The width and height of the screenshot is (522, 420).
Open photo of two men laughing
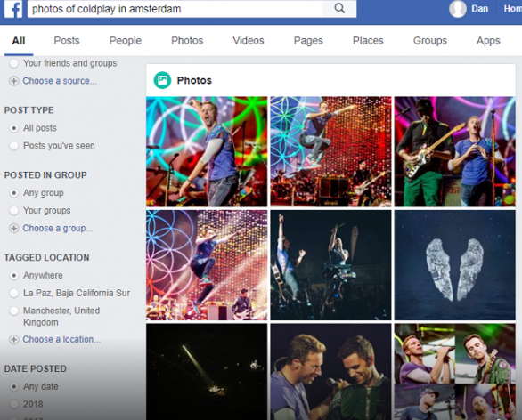tap(330, 372)
